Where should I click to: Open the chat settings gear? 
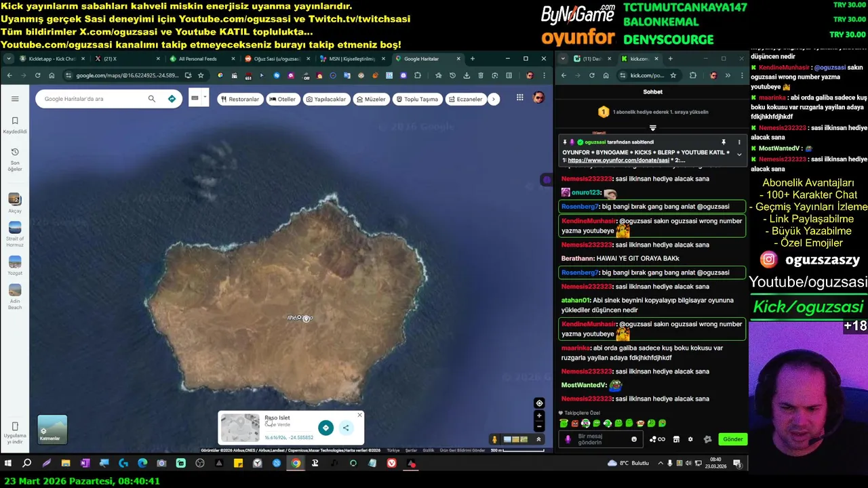click(690, 439)
